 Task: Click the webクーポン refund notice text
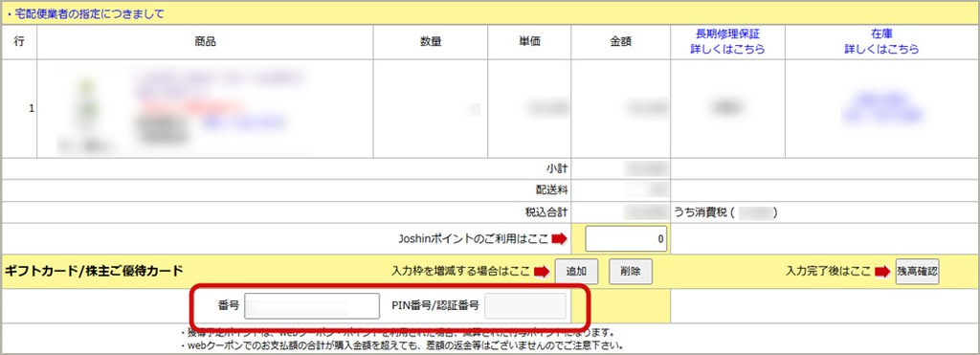[403, 344]
